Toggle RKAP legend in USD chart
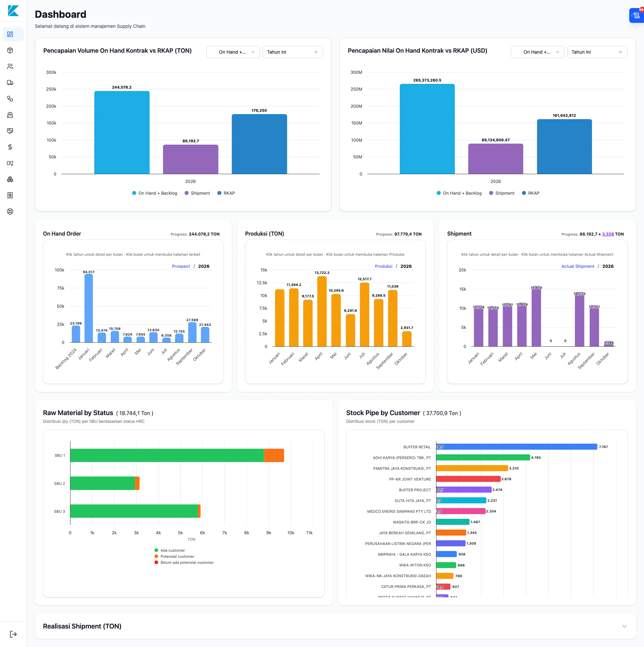Image resolution: width=644 pixels, height=647 pixels. pos(531,193)
